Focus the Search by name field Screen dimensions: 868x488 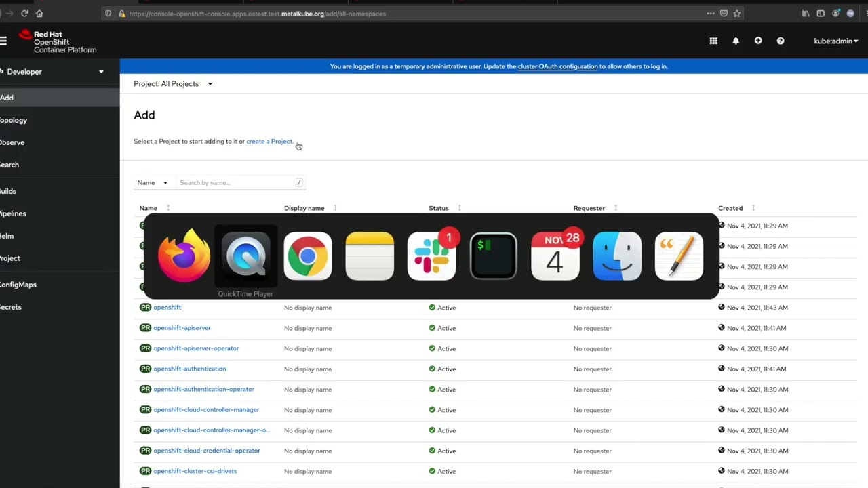tap(241, 182)
